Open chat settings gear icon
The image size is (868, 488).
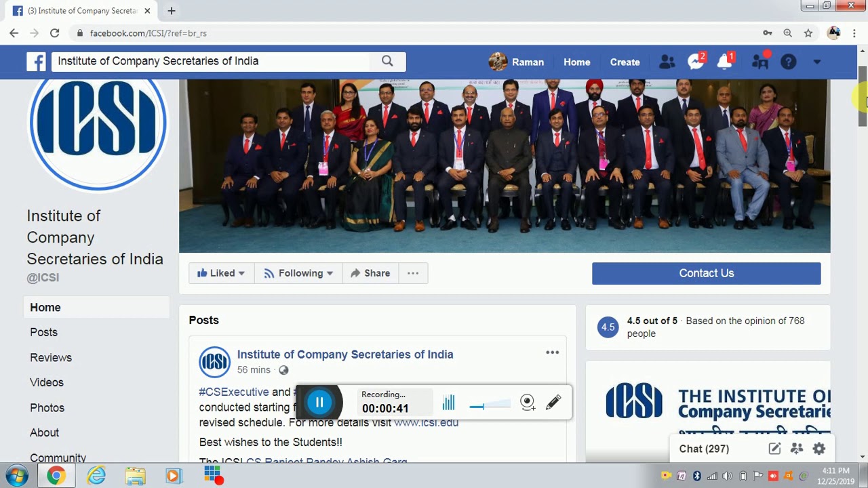[x=819, y=449]
